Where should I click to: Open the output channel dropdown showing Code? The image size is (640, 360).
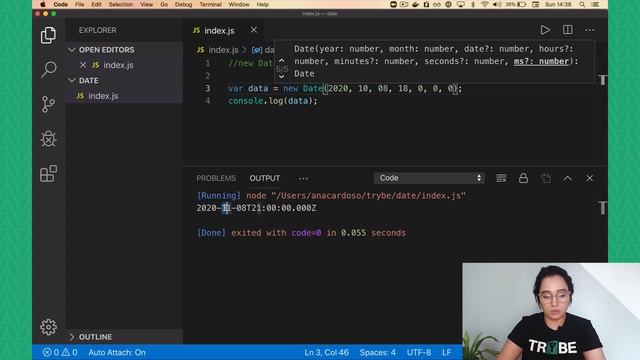point(429,178)
